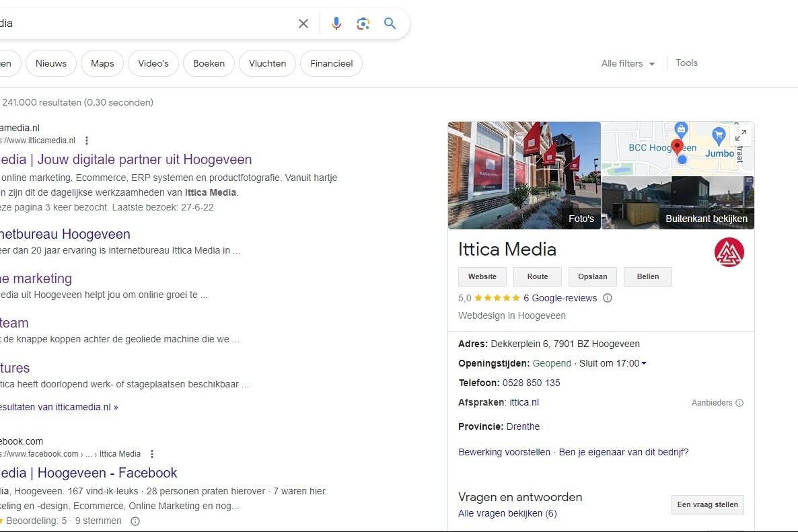798x532 pixels.
Task: Open the Alle filters dropdown
Action: pyautogui.click(x=628, y=64)
